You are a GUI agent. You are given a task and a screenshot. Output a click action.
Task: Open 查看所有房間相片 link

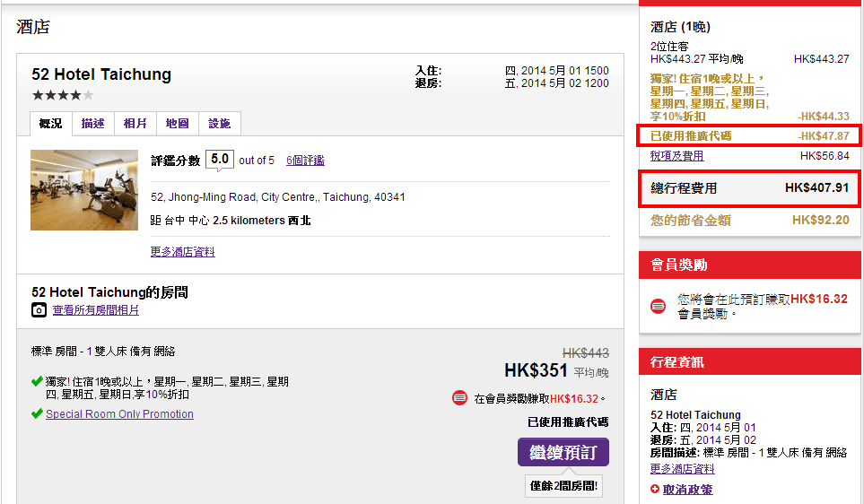tap(95, 310)
